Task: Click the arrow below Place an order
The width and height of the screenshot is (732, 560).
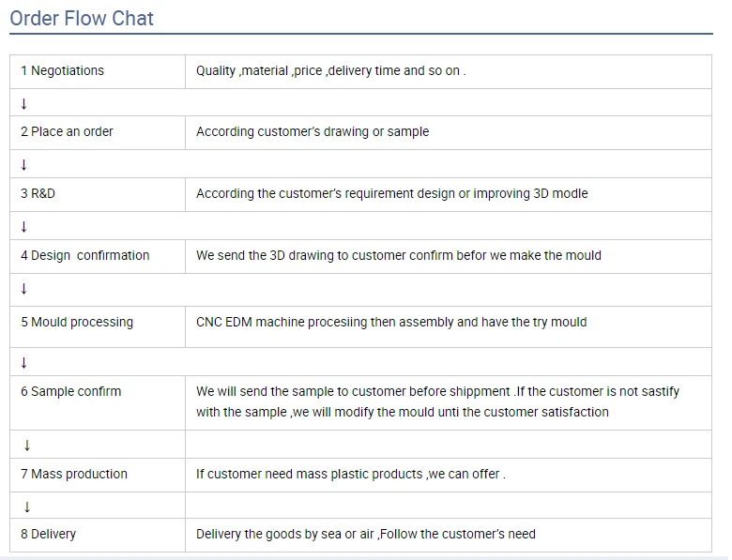Action: [x=23, y=165]
